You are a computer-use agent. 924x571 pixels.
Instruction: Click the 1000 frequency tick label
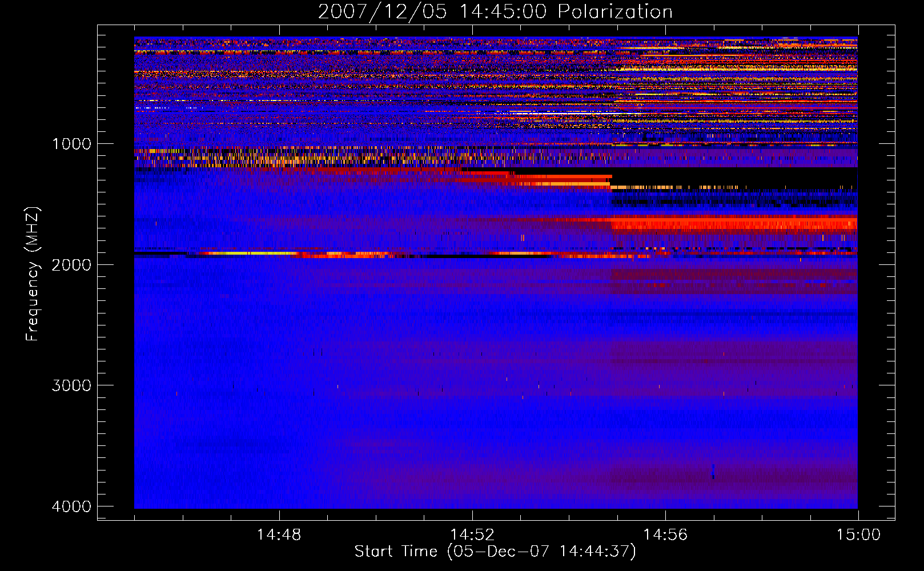tap(71, 144)
